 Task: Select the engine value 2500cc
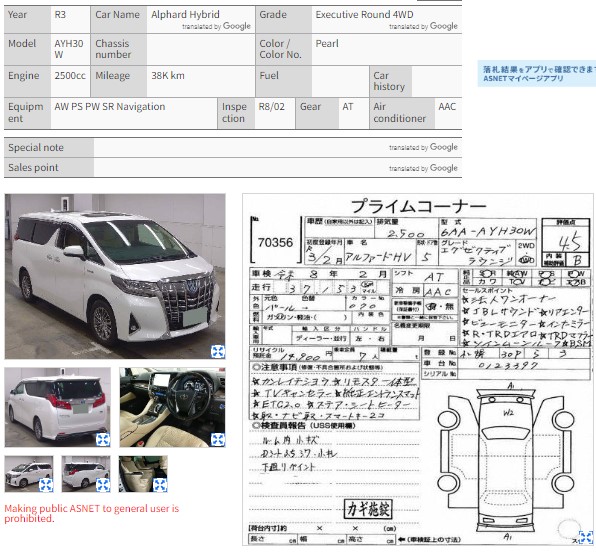click(x=70, y=76)
